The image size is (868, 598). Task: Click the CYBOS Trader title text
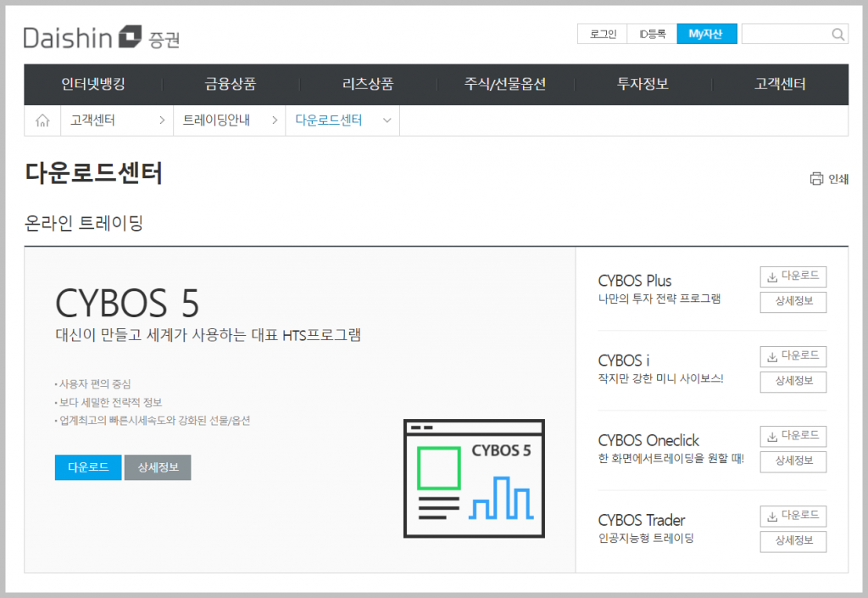point(642,520)
